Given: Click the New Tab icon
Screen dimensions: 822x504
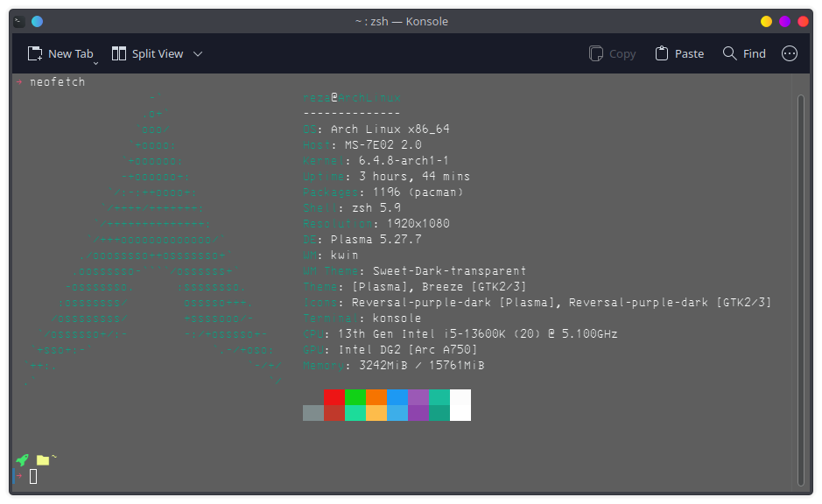Looking at the screenshot, I should pos(35,53).
